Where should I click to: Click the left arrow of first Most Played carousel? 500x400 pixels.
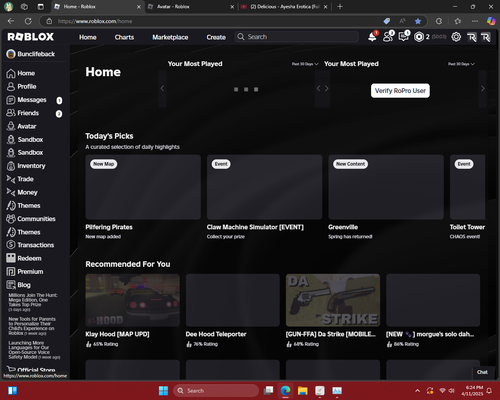click(x=162, y=88)
